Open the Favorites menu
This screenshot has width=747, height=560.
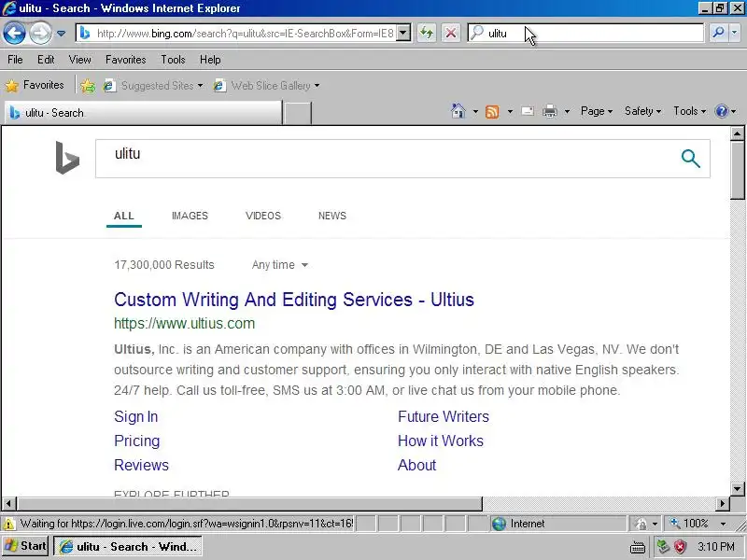(x=126, y=60)
